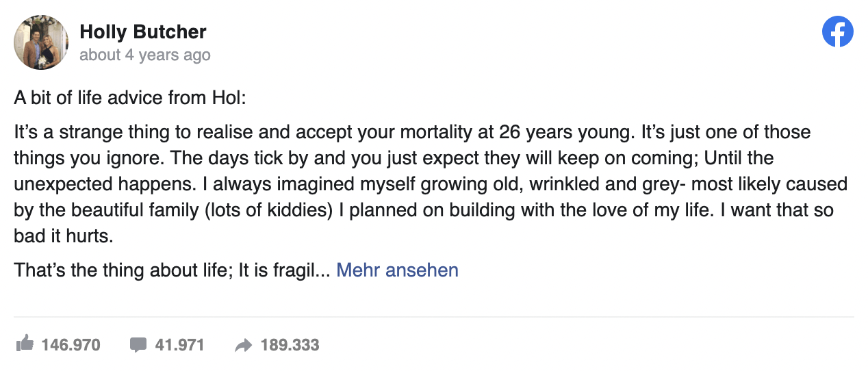View the 189.333 shares count
The image size is (868, 371).
(x=290, y=345)
